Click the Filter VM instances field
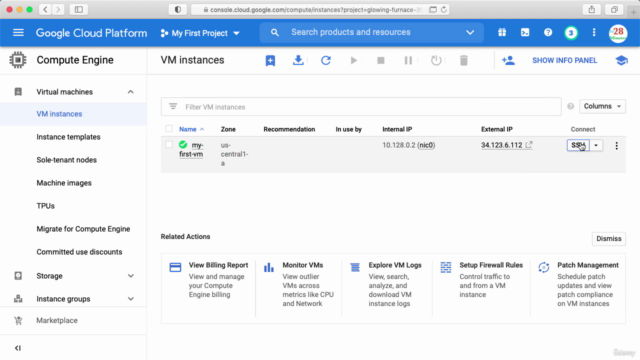The image size is (640, 360). 361,107
